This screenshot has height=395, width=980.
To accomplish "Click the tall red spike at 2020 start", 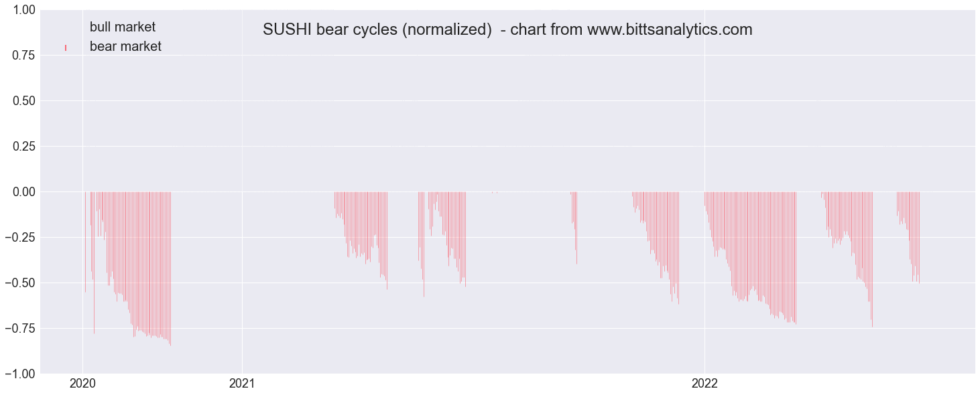I will pyautogui.click(x=94, y=262).
